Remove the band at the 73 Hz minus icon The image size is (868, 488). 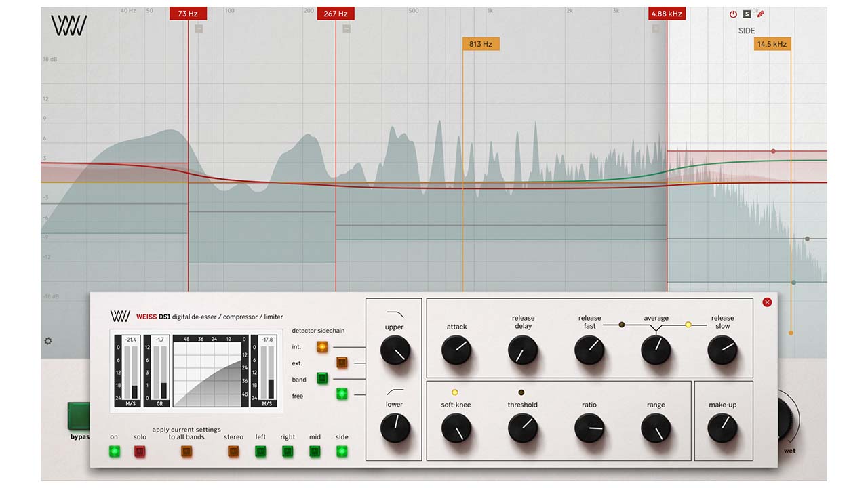click(x=199, y=28)
